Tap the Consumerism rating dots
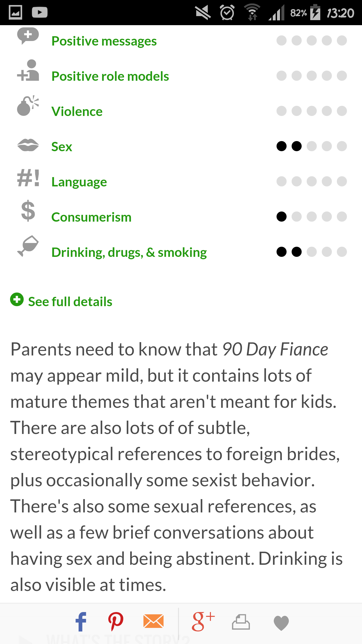The image size is (362, 644). [x=311, y=217]
